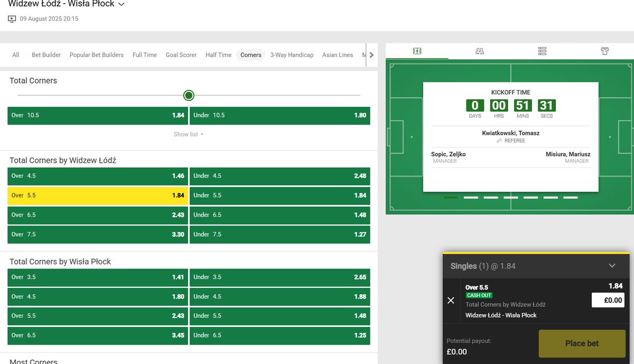Click the right arrow to scroll market tabs
The image size is (634, 364).
[x=371, y=54]
